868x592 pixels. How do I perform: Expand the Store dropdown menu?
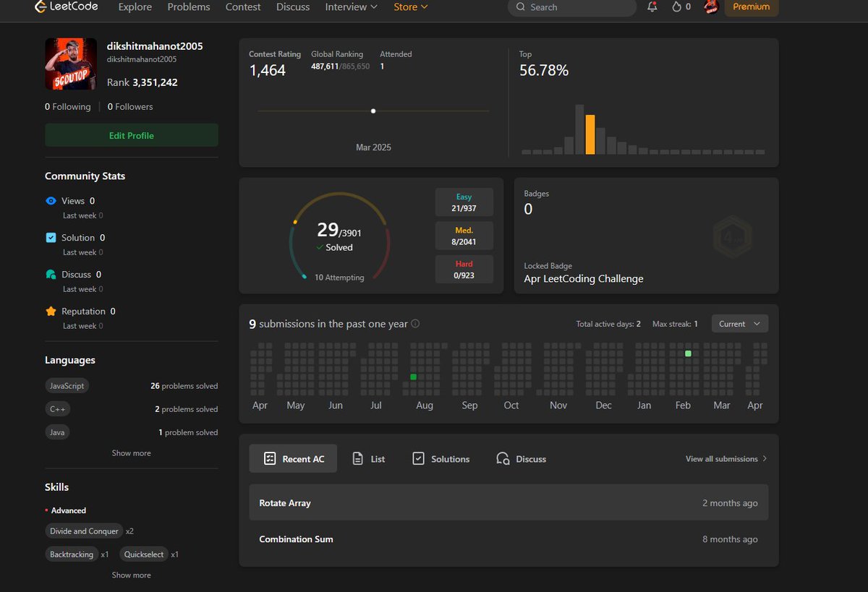pyautogui.click(x=410, y=7)
